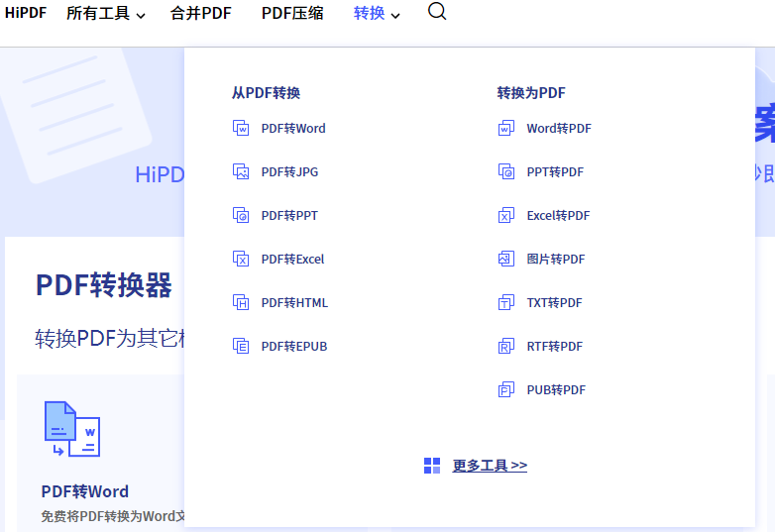Open 合并PDF from the top navigation

coord(200,13)
